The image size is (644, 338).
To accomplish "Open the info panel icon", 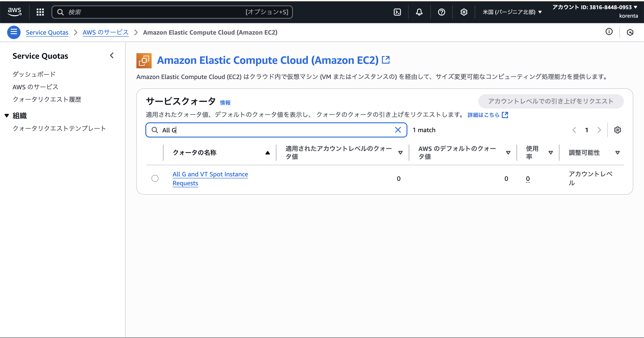I will coord(609,32).
